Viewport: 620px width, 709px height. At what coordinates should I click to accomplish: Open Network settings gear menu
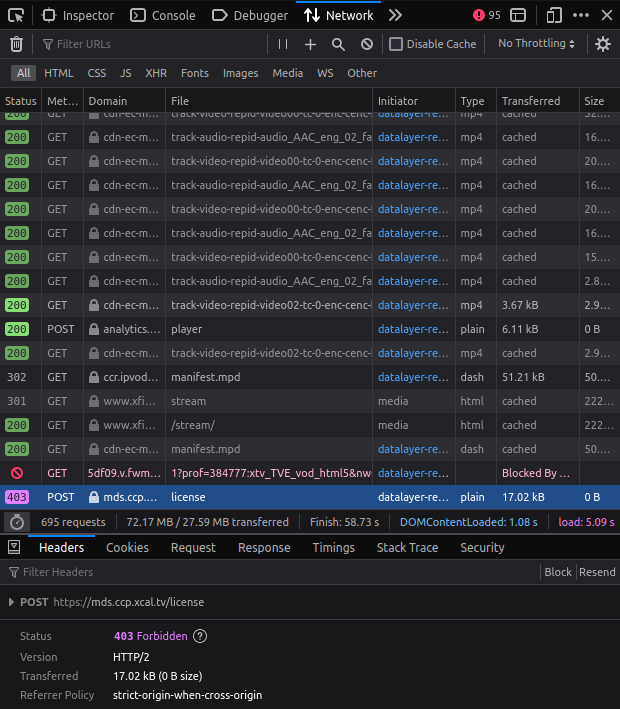click(x=602, y=44)
